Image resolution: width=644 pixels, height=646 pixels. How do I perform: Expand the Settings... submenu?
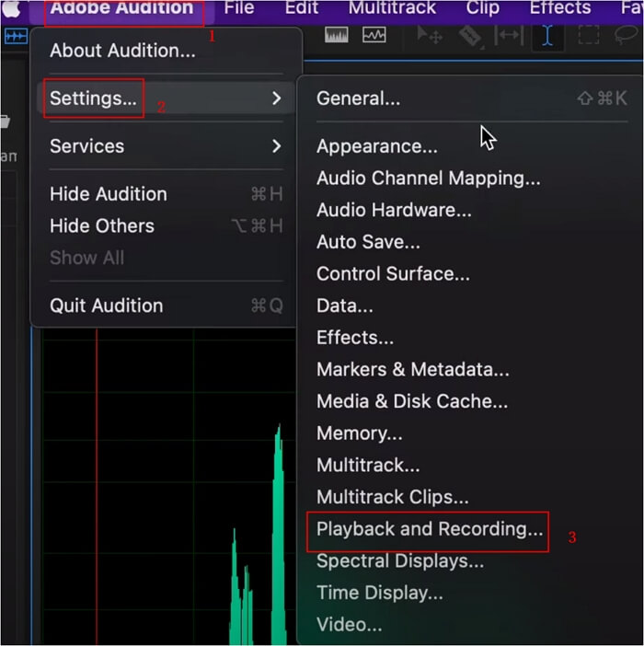coord(167,98)
